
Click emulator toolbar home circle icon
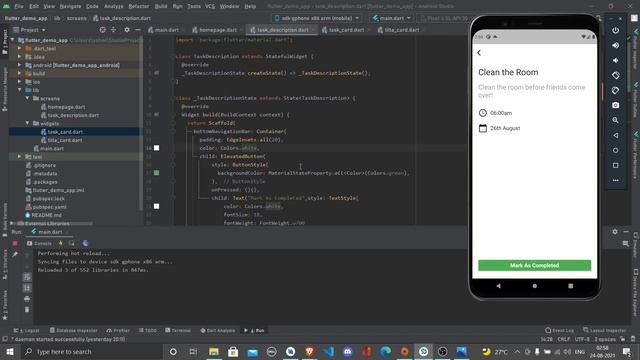coord(616,150)
